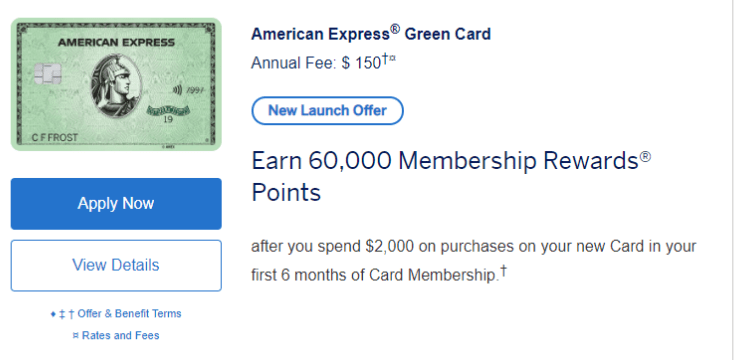Screen dimensions: 736x360
Task: Click the spend $2,000 offer description text
Action: click(x=474, y=260)
